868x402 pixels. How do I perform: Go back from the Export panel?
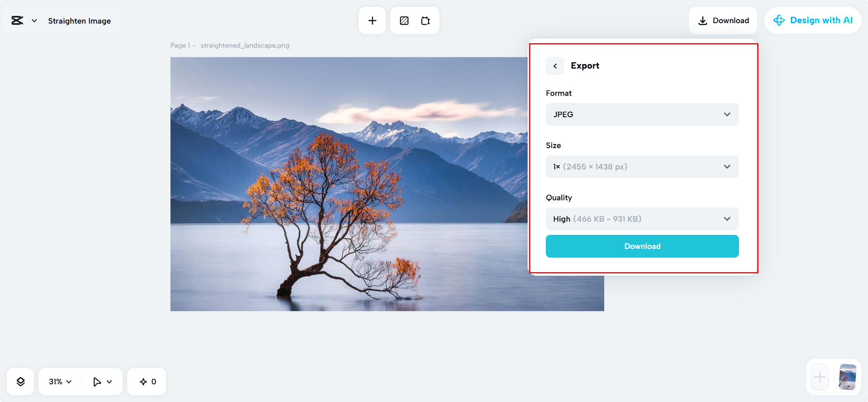tap(555, 66)
